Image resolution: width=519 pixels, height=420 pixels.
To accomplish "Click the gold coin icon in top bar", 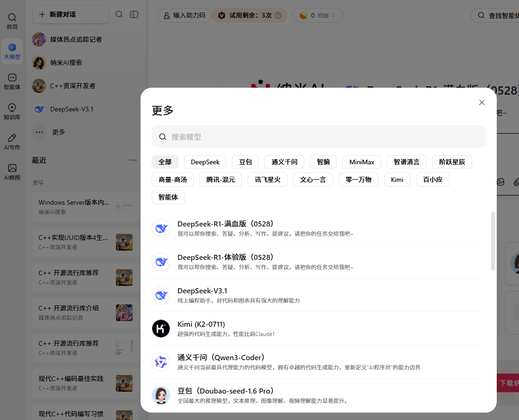I will 303,15.
